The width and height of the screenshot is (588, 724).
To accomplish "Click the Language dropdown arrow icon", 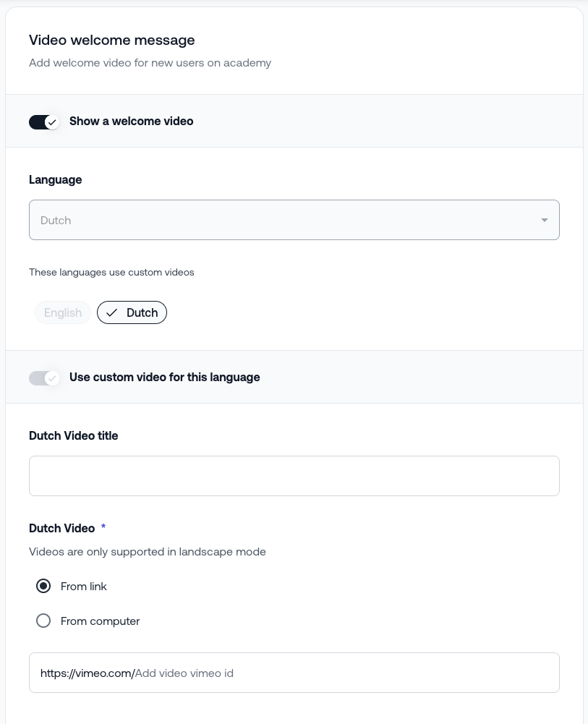I will click(x=545, y=220).
